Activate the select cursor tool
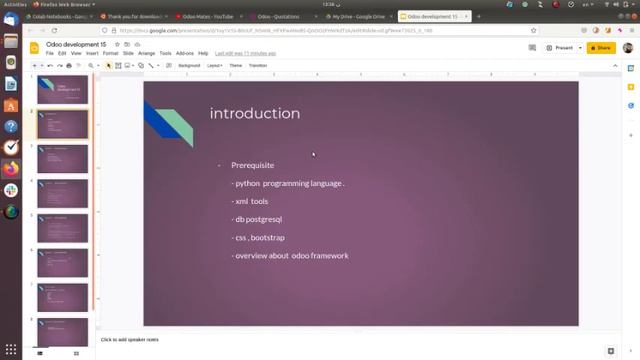 point(109,65)
